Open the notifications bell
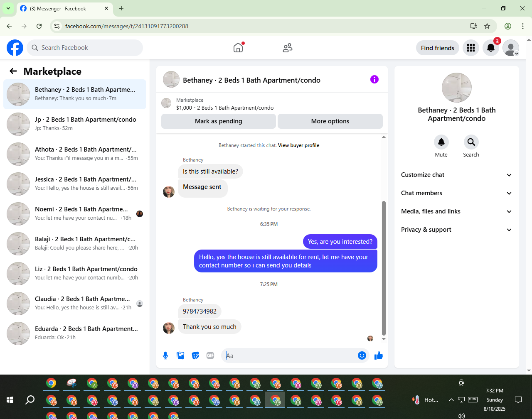532x419 pixels. coord(491,48)
